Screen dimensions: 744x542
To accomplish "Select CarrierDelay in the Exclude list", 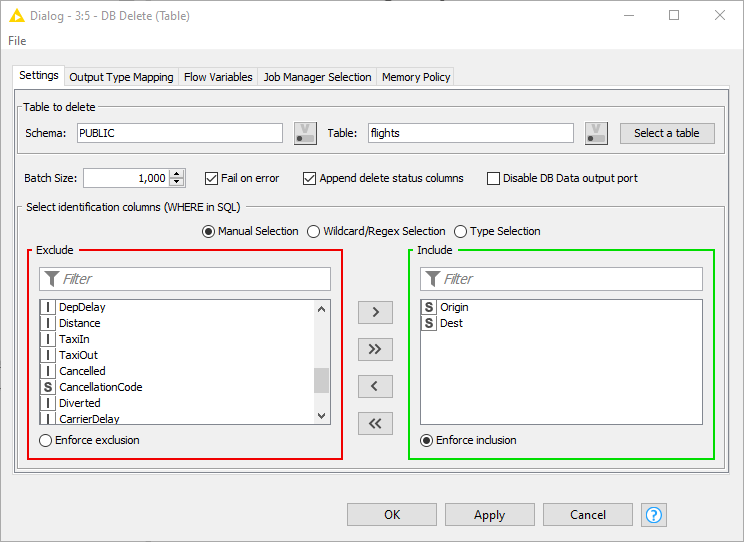I will click(177, 418).
